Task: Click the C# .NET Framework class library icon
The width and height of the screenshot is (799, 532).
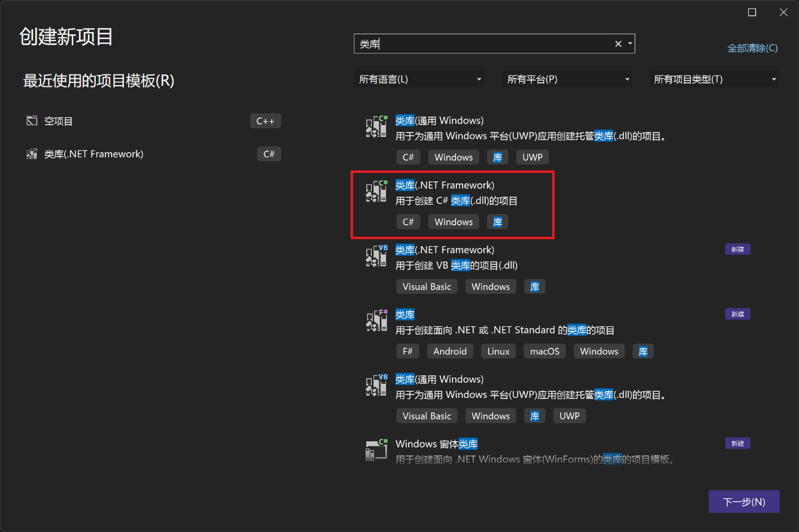Action: 376,192
